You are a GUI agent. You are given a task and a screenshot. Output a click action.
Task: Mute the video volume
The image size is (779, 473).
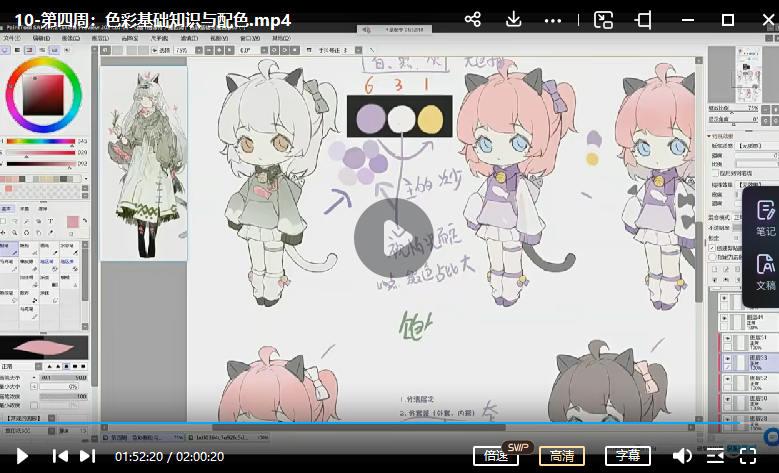[682, 456]
